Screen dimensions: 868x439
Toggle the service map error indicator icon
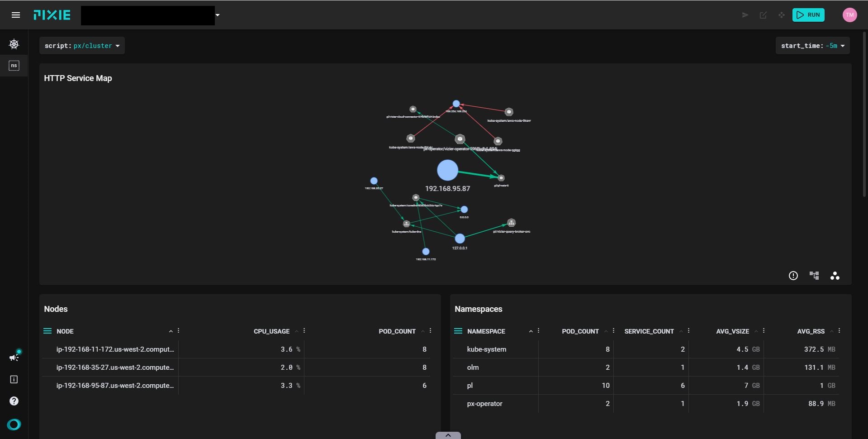pos(793,276)
